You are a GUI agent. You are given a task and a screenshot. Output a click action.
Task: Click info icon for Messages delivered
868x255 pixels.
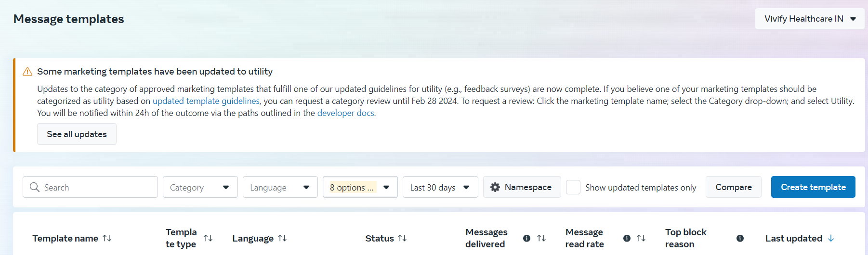click(526, 238)
